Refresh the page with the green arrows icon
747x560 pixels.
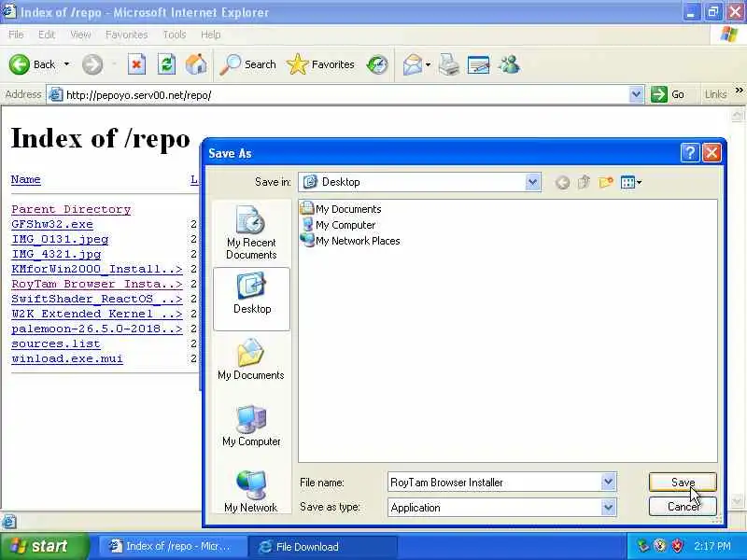[x=166, y=64]
